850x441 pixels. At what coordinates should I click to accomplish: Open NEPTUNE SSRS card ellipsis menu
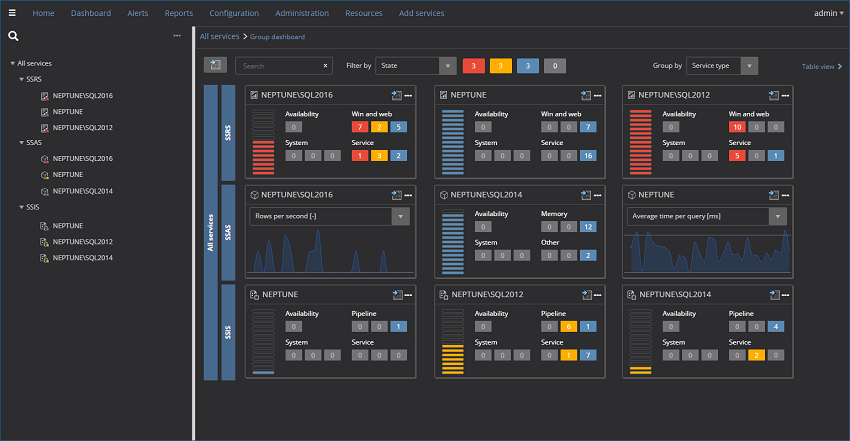coord(597,96)
